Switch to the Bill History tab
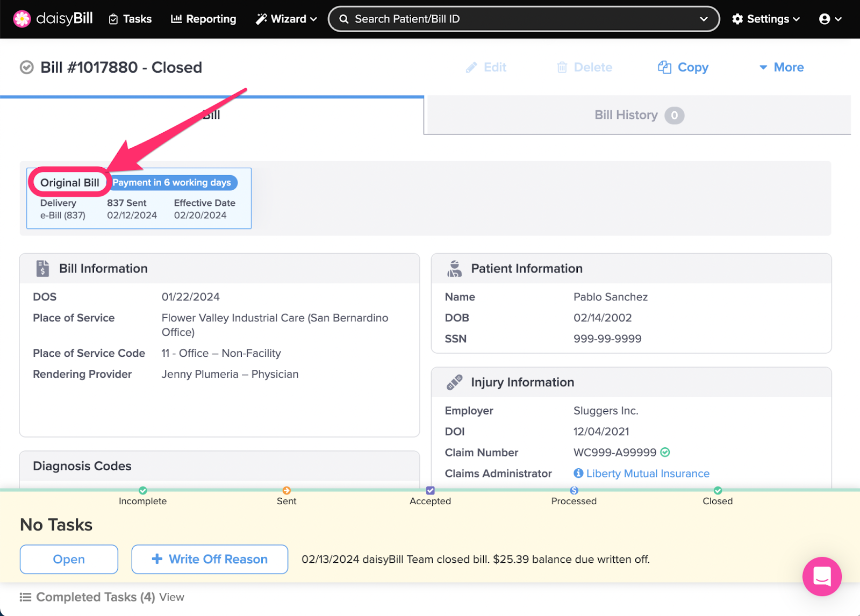This screenshot has height=616, width=860. click(x=637, y=115)
